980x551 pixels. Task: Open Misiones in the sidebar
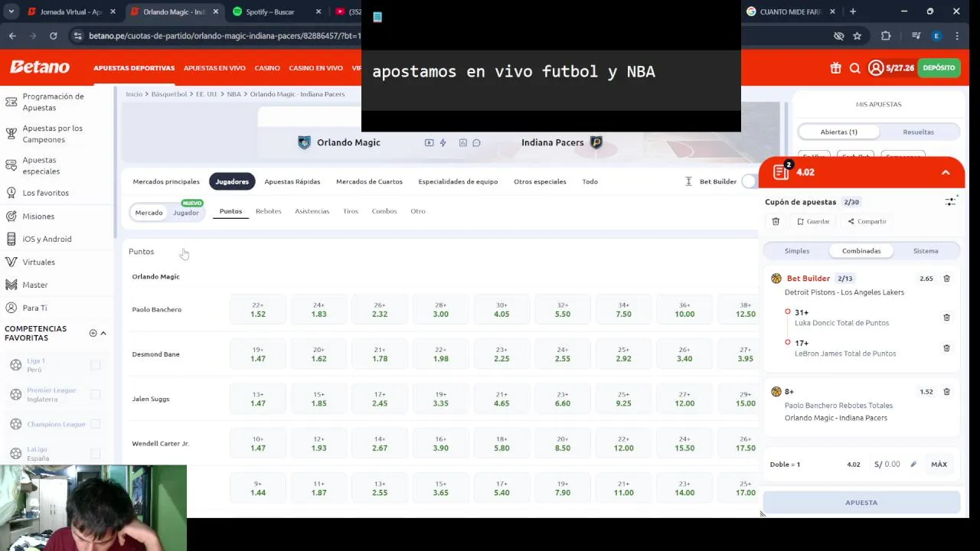[38, 216]
